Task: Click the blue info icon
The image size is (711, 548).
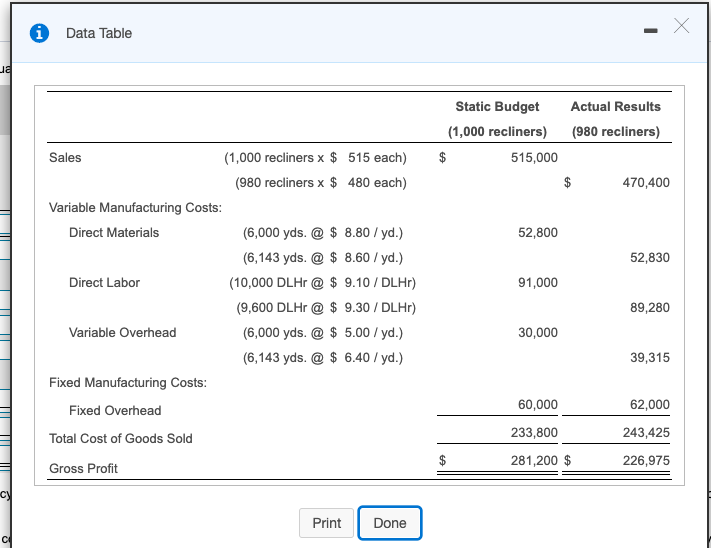Action: click(39, 33)
